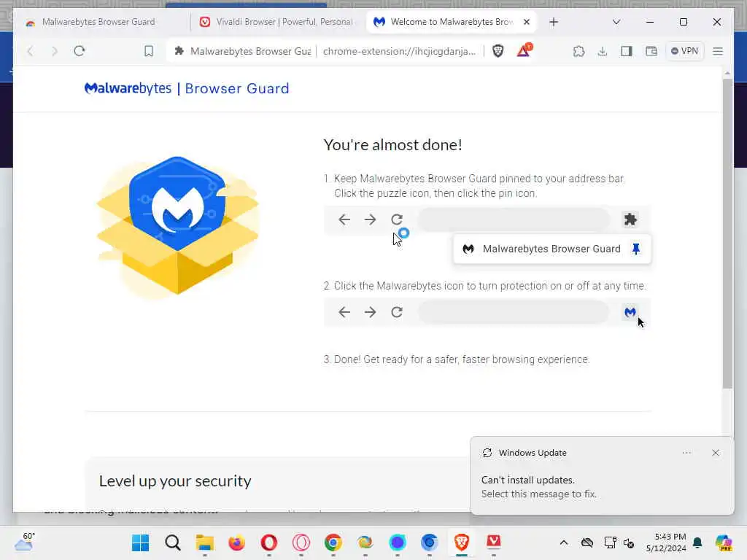747x560 pixels.
Task: Go forward with the forward arrow
Action: click(54, 51)
